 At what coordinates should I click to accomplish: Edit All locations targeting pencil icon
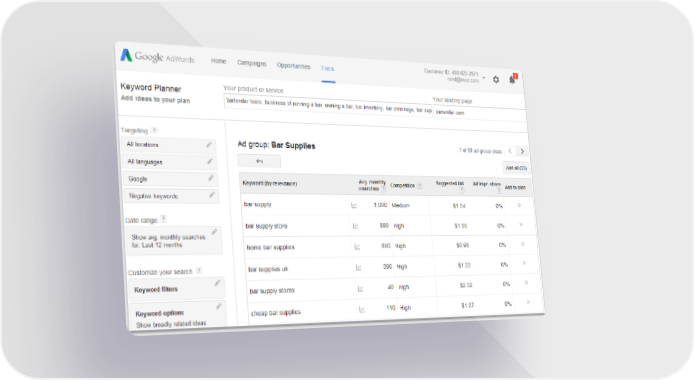(209, 145)
